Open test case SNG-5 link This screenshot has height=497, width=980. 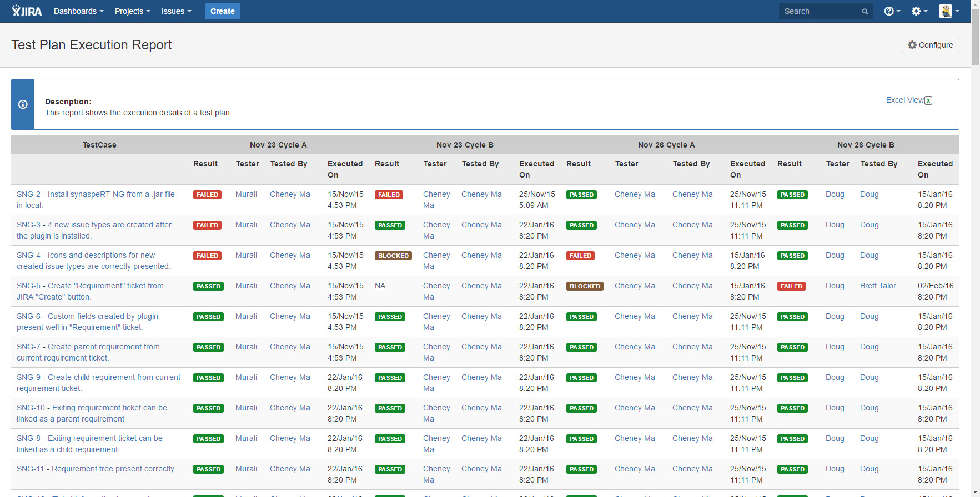click(x=90, y=291)
